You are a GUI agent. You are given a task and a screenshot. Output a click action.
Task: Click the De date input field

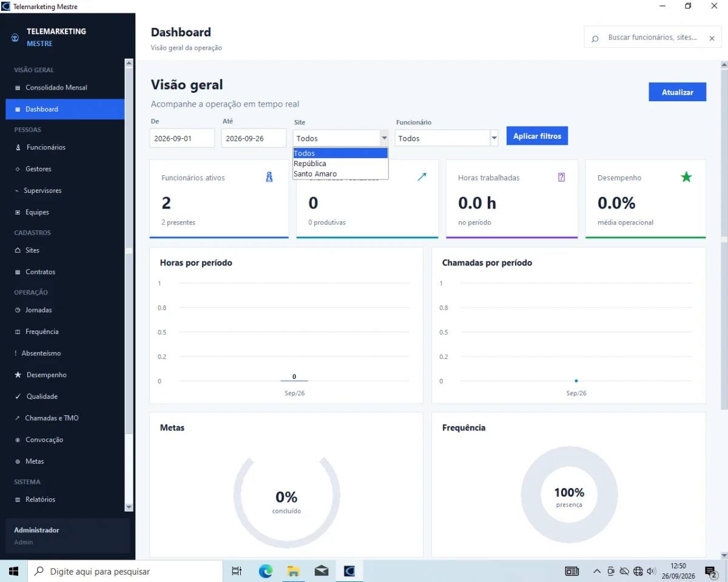(182, 138)
